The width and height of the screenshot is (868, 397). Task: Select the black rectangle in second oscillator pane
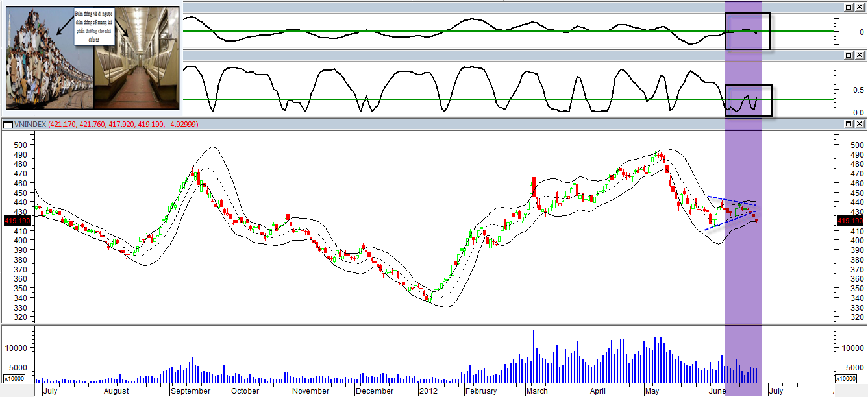click(x=749, y=101)
